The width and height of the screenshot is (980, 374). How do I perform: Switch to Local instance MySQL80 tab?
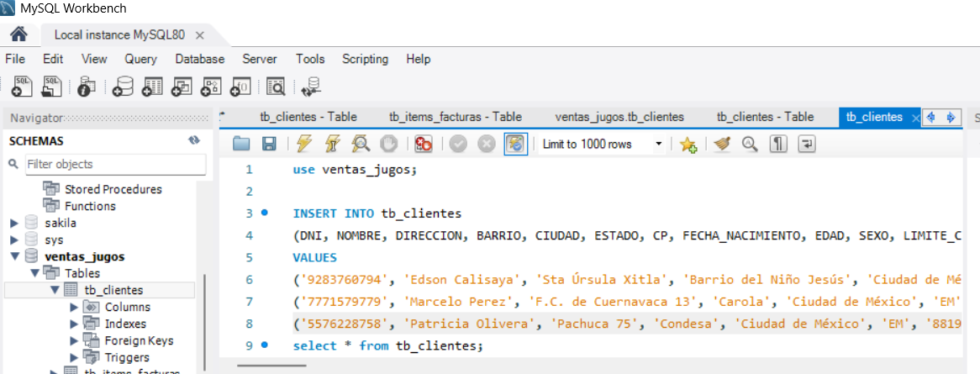click(119, 34)
